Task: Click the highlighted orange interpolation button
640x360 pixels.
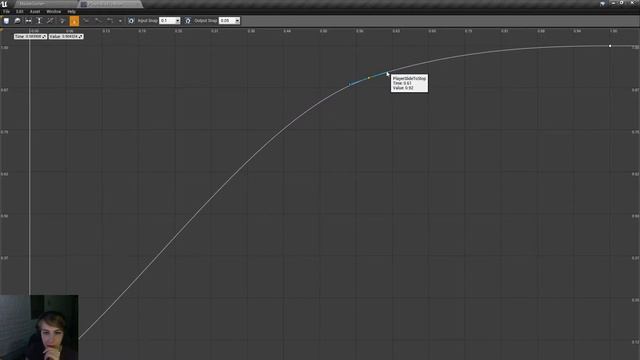Action: 74,21
